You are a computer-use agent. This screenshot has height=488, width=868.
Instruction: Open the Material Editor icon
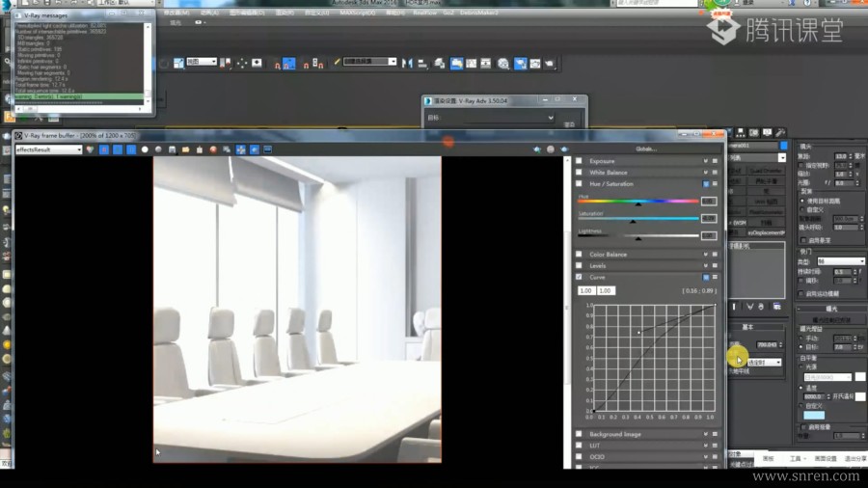pos(503,64)
